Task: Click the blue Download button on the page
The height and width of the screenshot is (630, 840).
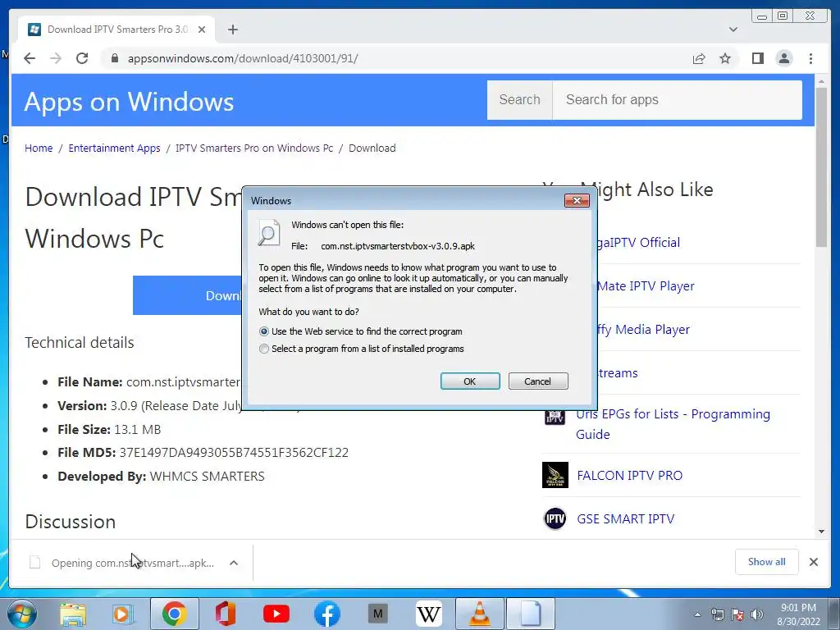Action: 188,295
